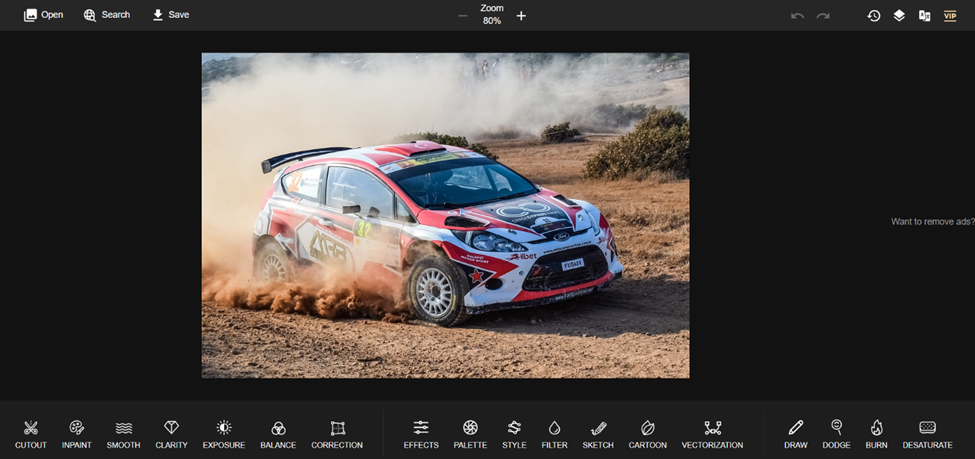Open the VIP upgrade option

click(x=950, y=16)
